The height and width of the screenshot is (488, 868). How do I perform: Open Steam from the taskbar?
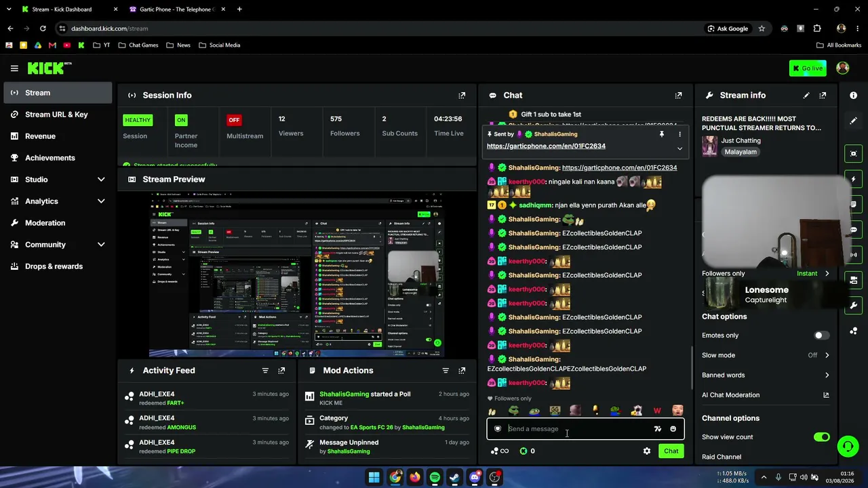(454, 477)
